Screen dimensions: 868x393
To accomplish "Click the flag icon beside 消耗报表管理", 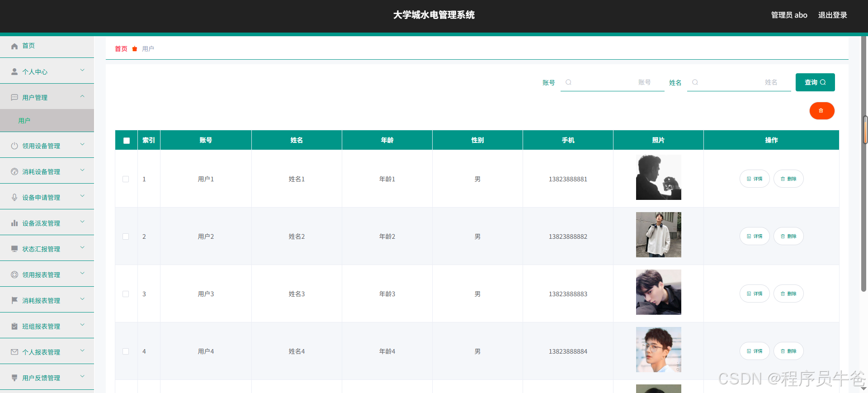I will [14, 301].
